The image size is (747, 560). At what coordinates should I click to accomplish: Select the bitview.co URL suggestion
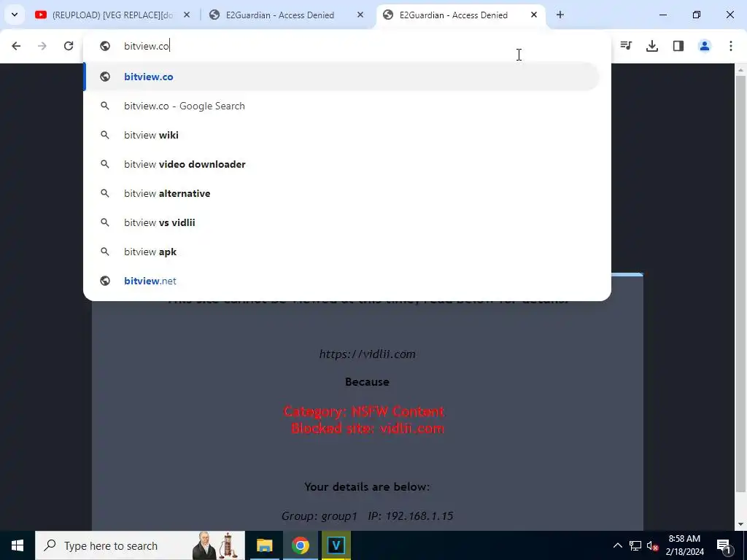coord(341,77)
